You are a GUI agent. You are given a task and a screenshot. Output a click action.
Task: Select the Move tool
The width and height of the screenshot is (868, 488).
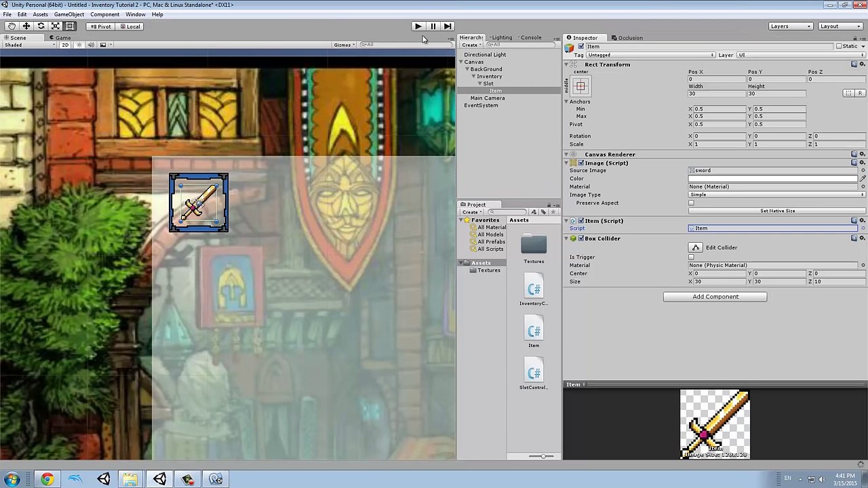tap(26, 26)
